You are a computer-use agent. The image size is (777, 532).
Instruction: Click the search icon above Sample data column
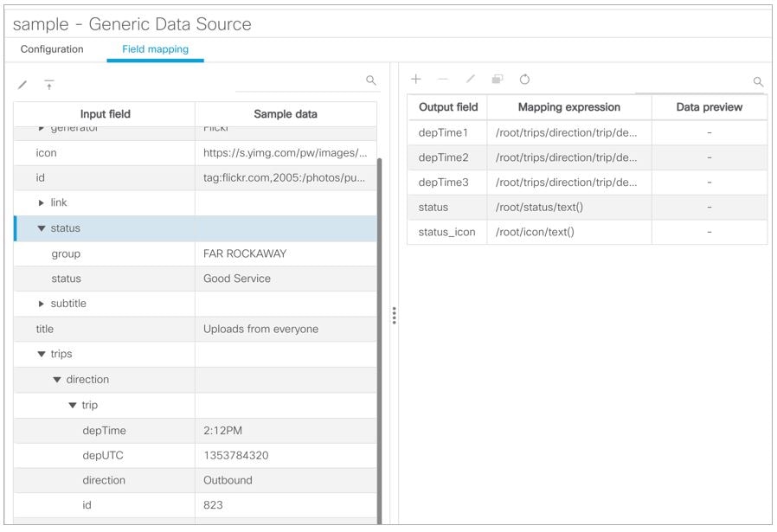coord(371,80)
